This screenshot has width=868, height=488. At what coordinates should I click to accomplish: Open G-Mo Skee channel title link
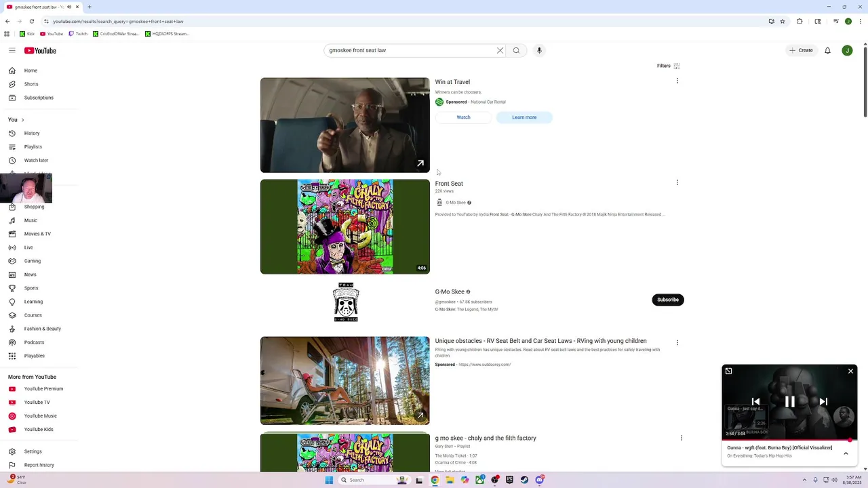tap(450, 292)
